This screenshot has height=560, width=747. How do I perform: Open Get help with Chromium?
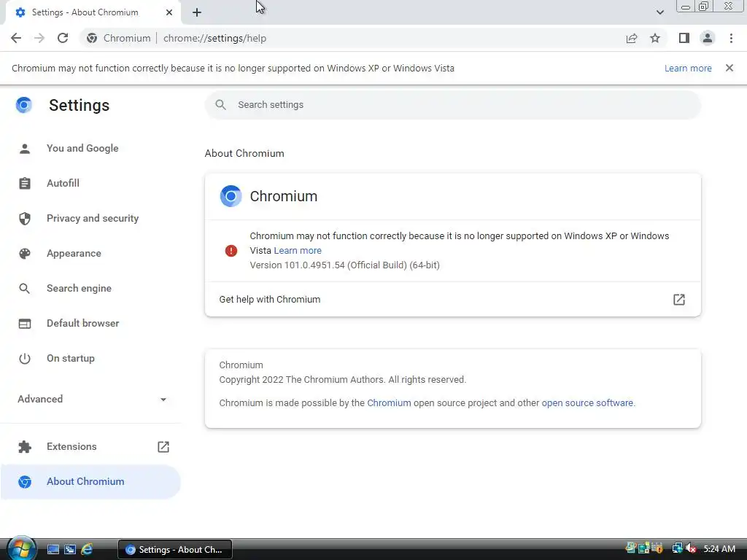[x=452, y=300]
